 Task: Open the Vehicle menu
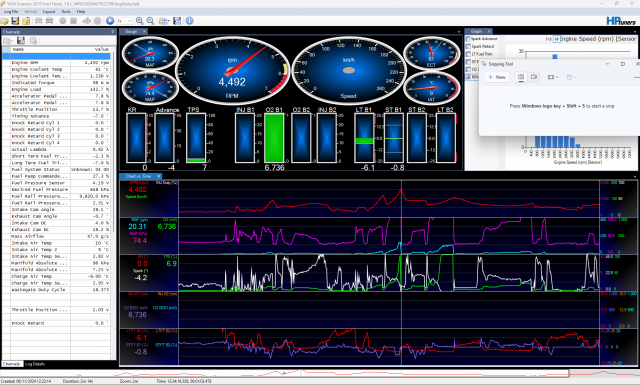click(30, 11)
